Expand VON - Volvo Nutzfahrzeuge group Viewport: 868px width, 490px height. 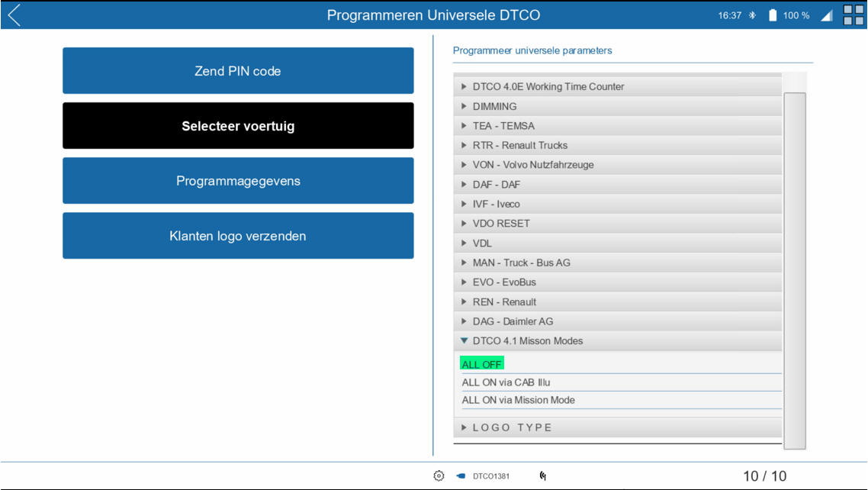click(x=617, y=164)
